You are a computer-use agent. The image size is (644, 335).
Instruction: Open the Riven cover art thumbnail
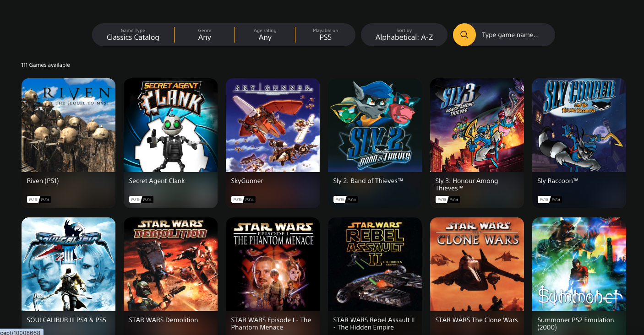(x=68, y=125)
